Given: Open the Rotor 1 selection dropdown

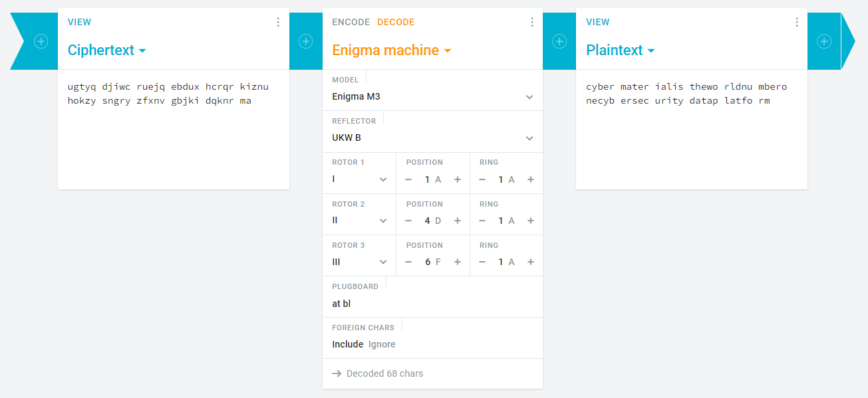Looking at the screenshot, I should coord(360,179).
